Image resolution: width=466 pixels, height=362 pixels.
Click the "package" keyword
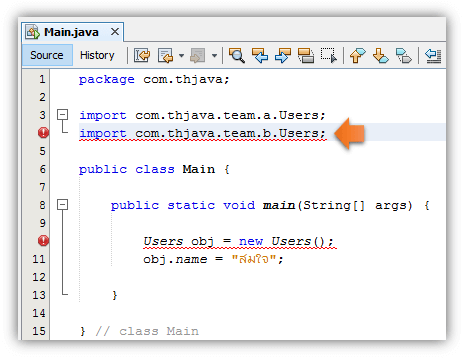[107, 80]
